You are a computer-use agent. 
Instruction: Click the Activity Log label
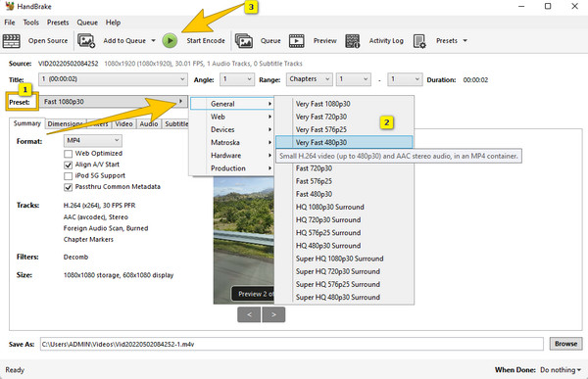click(386, 41)
